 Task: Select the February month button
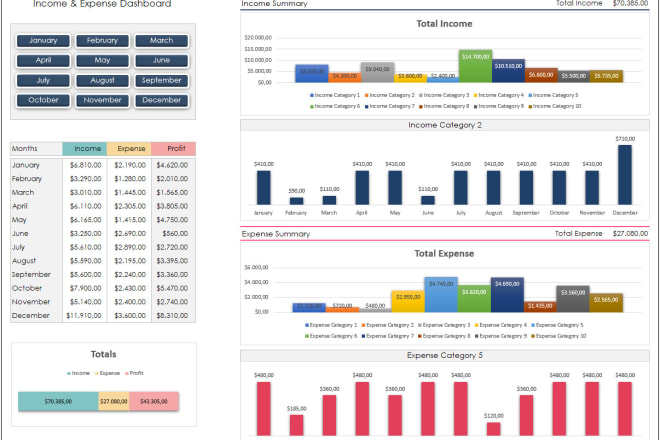click(102, 41)
